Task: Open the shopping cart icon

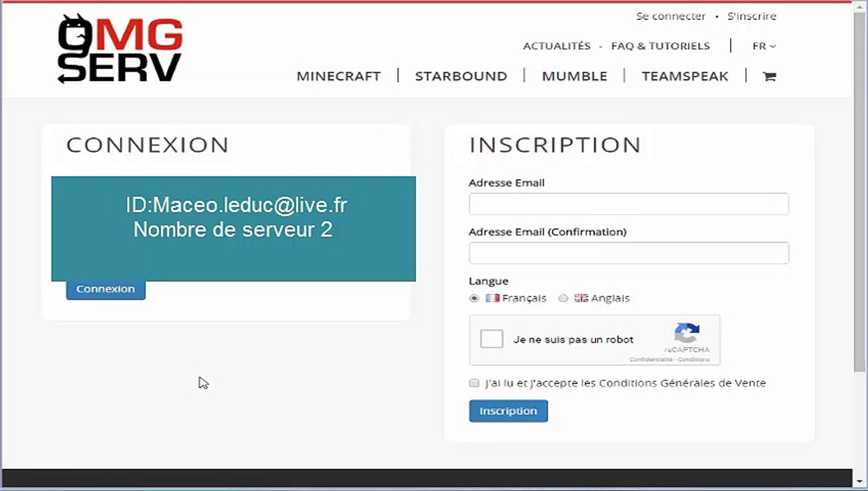Action: pos(769,76)
